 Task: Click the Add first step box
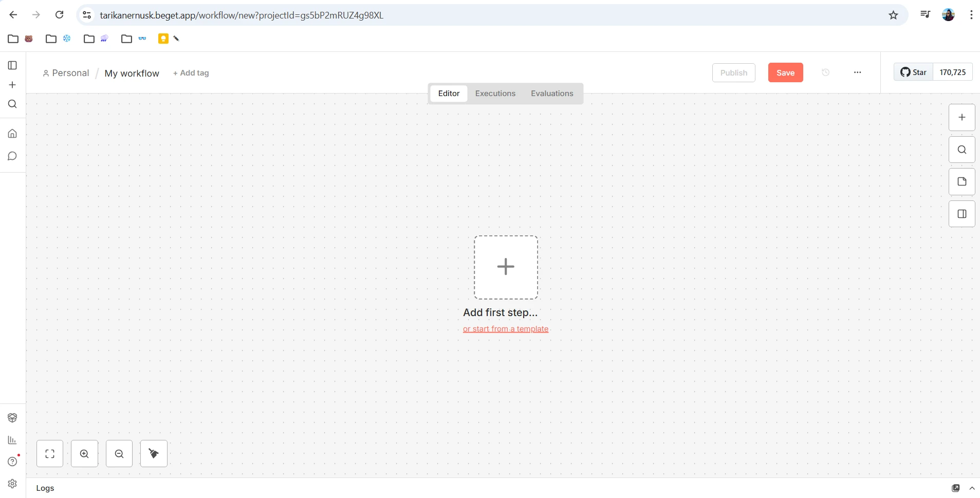click(506, 267)
